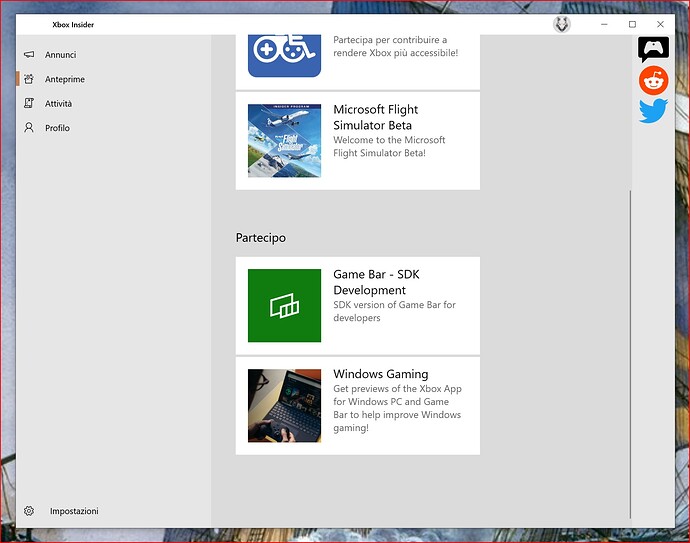Viewport: 690px width, 543px height.
Task: Open the Attività menu item
Action: pyautogui.click(x=58, y=103)
